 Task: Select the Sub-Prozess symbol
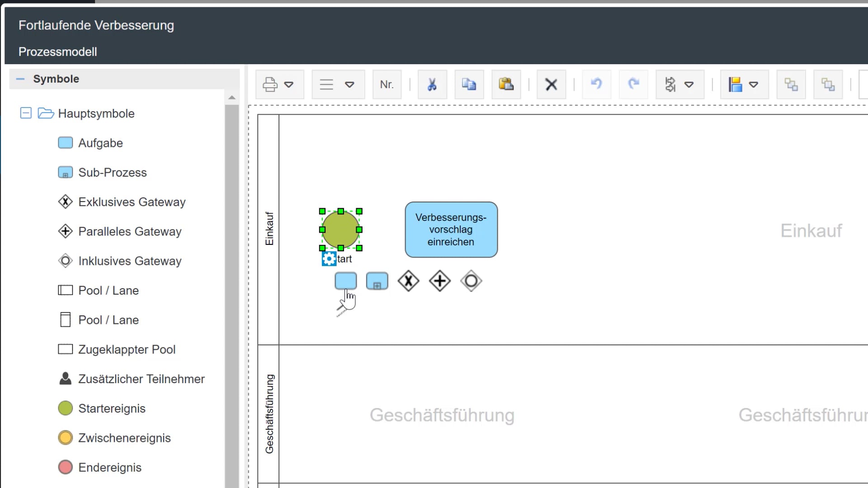112,172
